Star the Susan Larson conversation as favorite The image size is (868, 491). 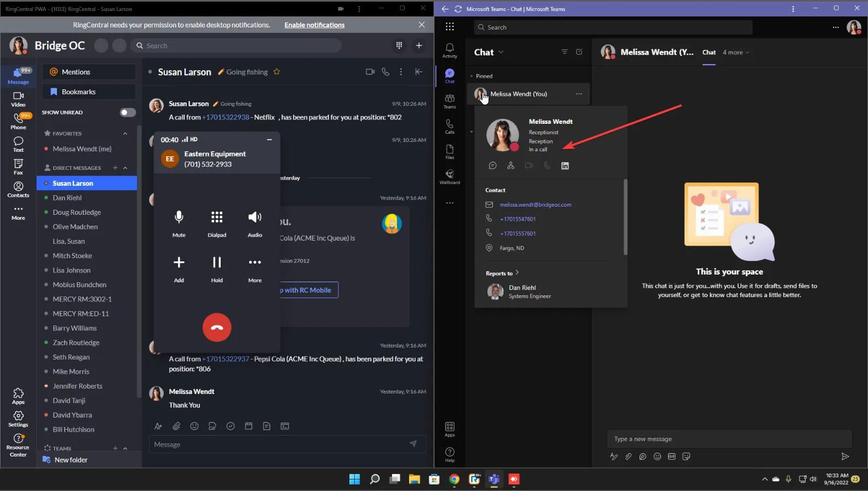[277, 72]
